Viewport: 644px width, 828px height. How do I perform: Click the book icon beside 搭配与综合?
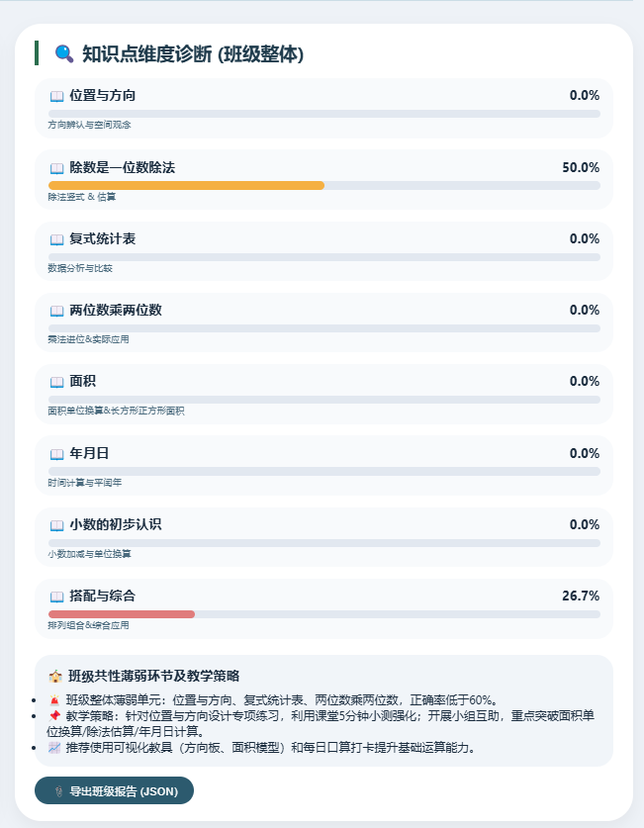pyautogui.click(x=56, y=595)
